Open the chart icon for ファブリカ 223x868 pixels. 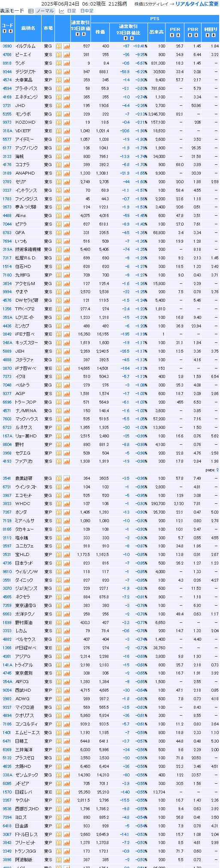[x=66, y=461]
